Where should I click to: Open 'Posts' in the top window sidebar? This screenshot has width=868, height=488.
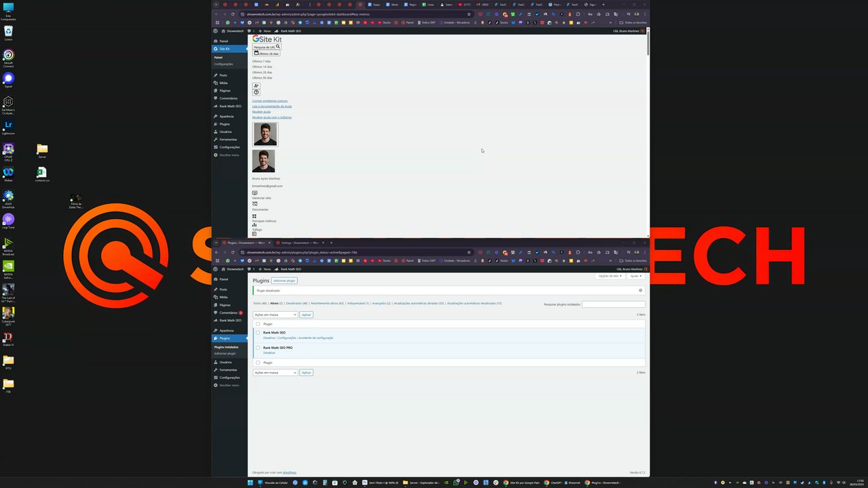229,75
